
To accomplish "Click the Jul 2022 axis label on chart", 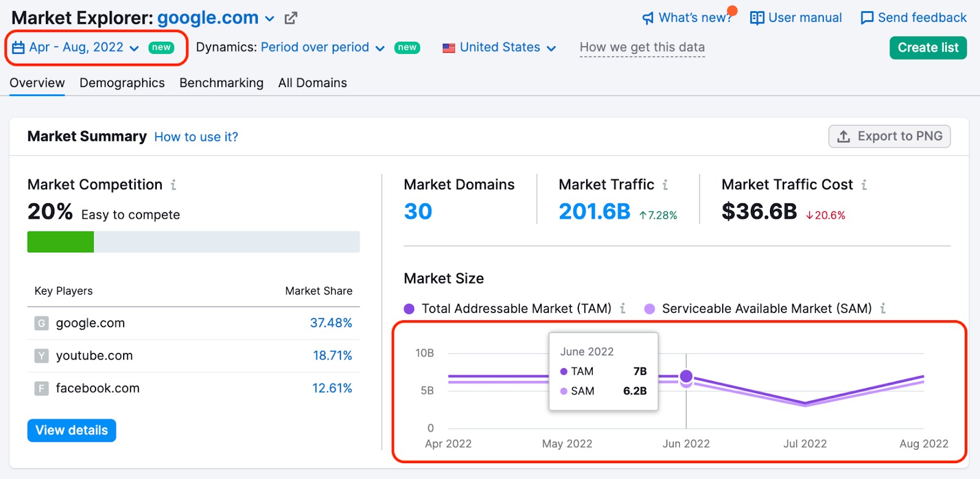I will [x=805, y=443].
